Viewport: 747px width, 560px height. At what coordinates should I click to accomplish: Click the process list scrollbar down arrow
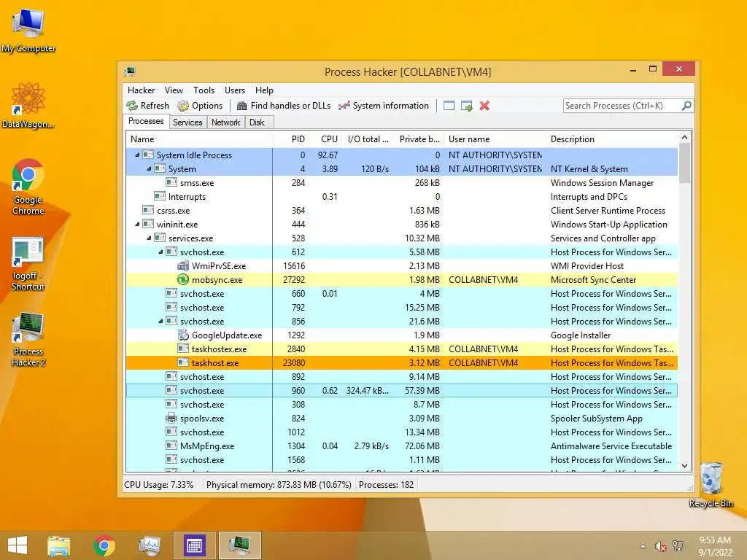pyautogui.click(x=684, y=466)
